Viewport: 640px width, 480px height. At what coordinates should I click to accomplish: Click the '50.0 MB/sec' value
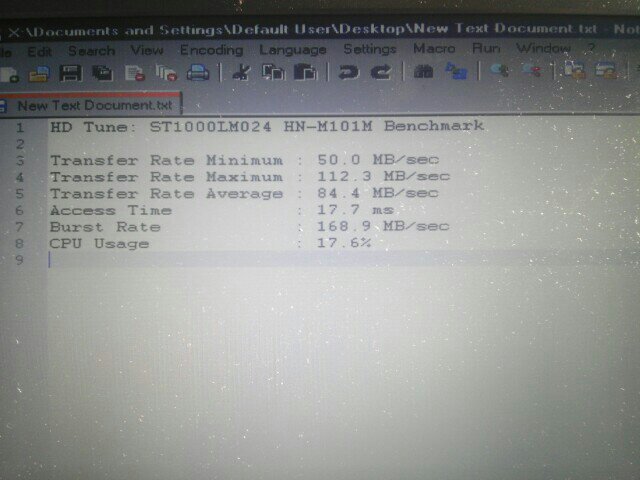(x=378, y=159)
